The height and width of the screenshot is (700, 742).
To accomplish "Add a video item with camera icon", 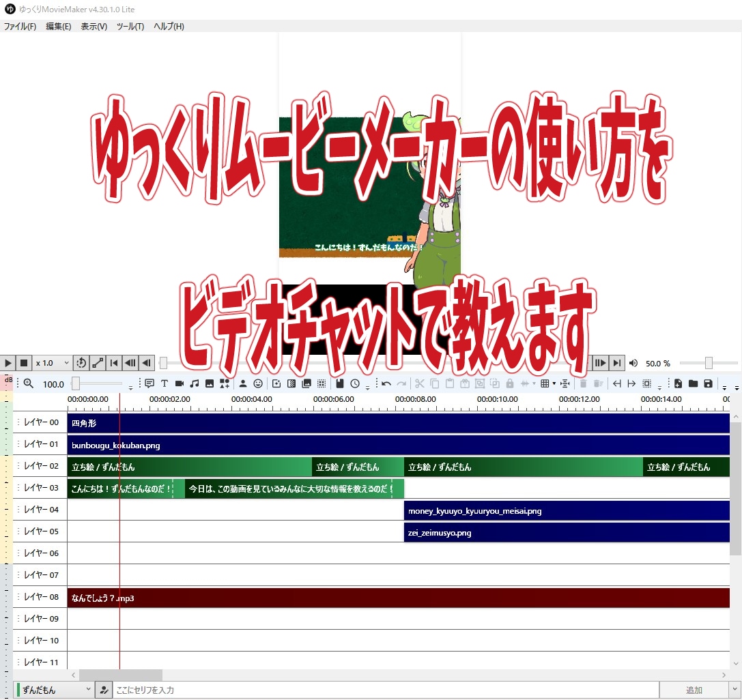I will [180, 383].
